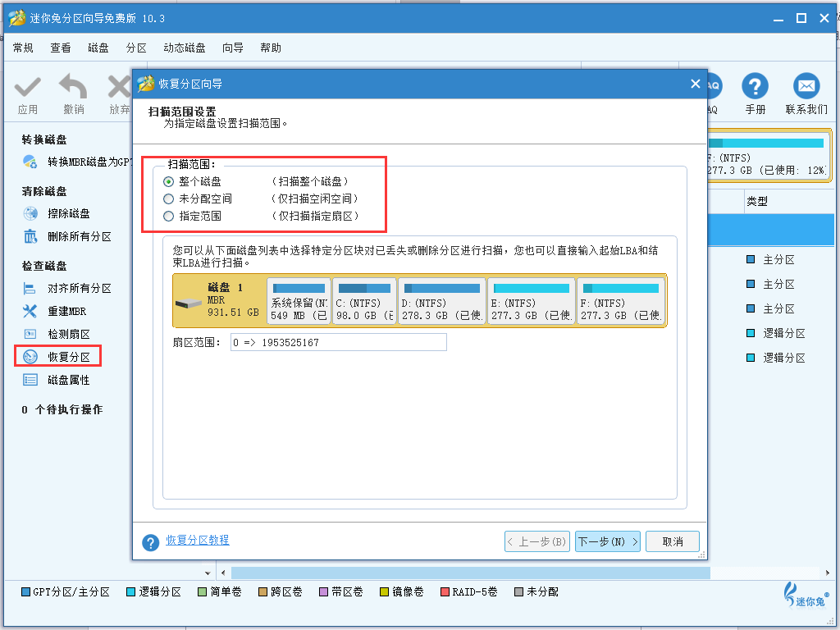Click the 0 个待执行操作 pending operations label
Screen dimensions: 840x630
tap(62, 410)
